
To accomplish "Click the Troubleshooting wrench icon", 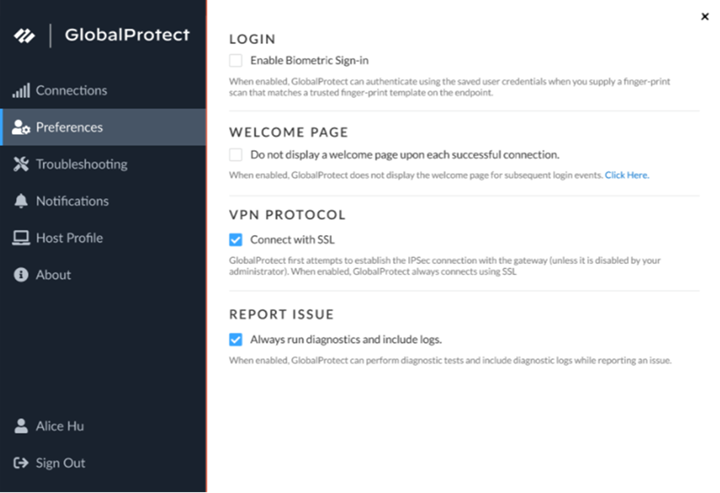I will coord(20,165).
